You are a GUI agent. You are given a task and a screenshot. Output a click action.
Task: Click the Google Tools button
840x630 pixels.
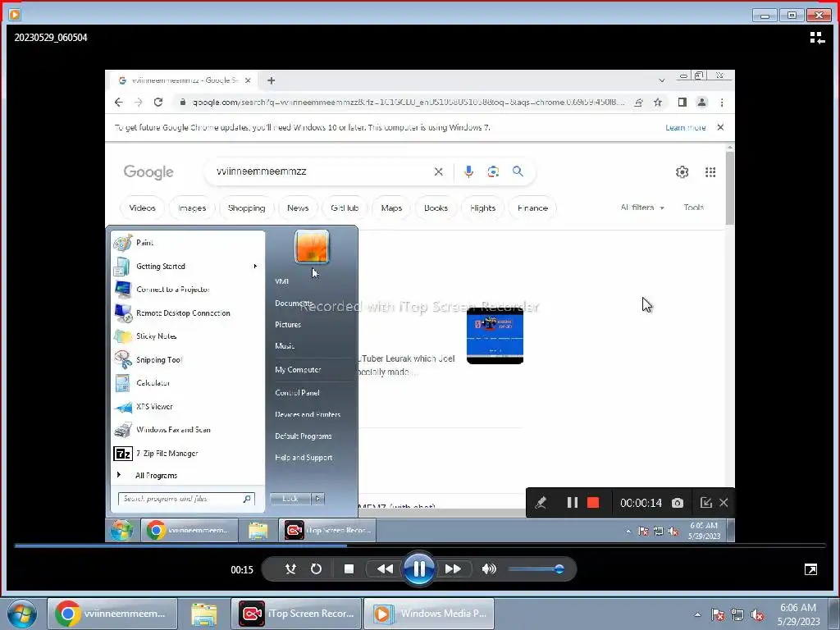click(x=693, y=208)
